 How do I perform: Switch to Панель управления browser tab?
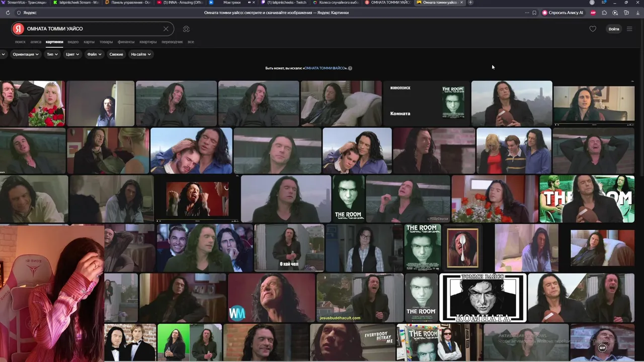(x=127, y=3)
